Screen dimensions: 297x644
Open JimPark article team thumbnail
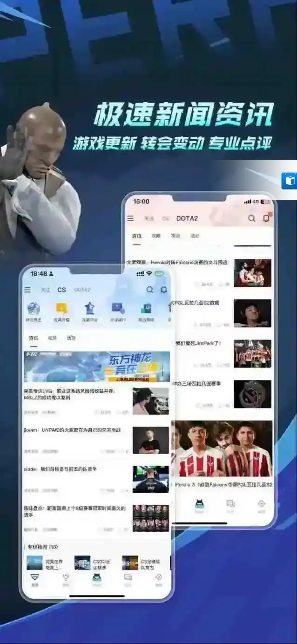[x=252, y=354]
